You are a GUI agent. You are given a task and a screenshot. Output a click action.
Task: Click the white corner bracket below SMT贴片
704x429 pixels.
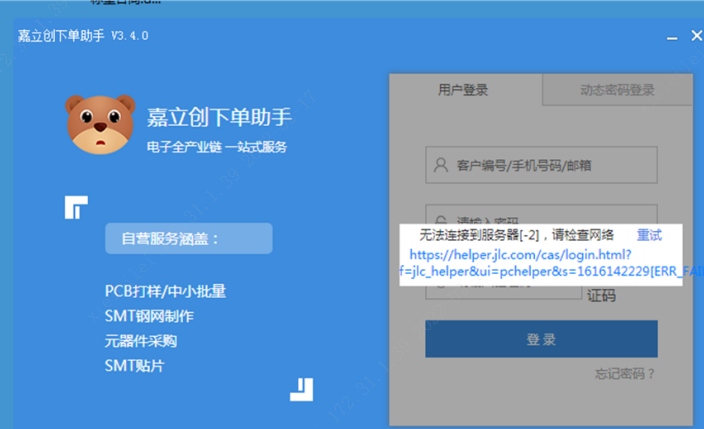pyautogui.click(x=303, y=388)
